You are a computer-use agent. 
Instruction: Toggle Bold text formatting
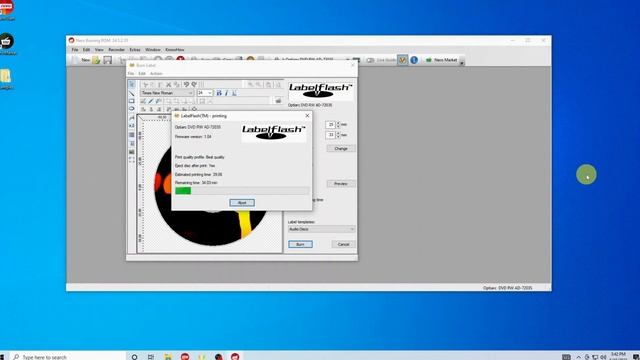click(x=219, y=93)
